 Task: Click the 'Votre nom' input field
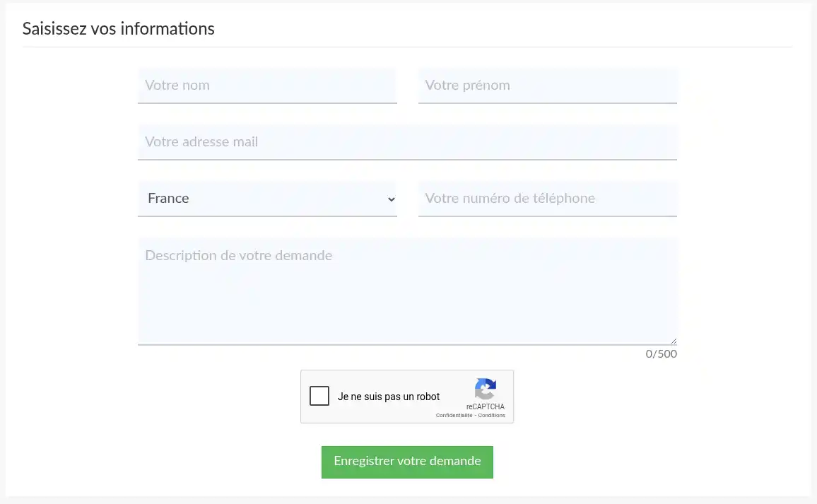tap(267, 85)
